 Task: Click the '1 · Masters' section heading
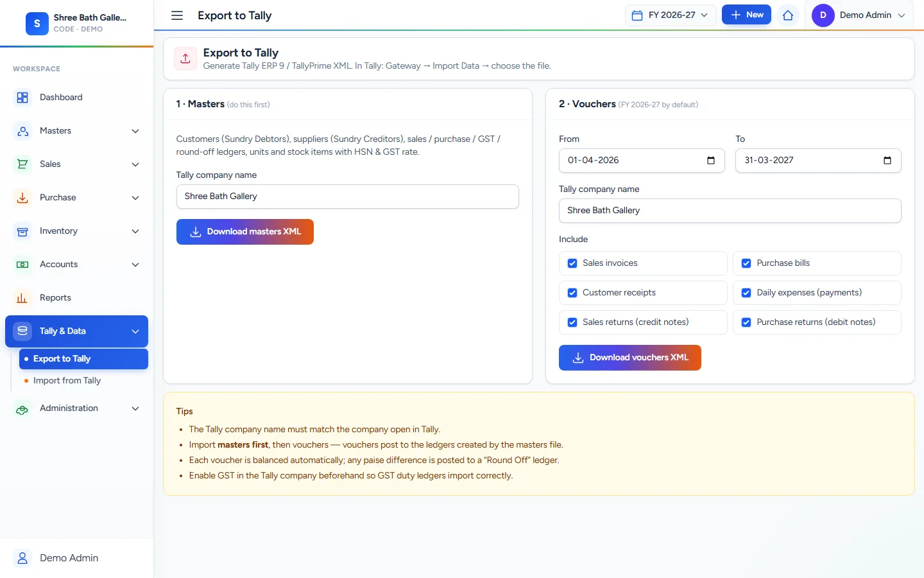200,104
